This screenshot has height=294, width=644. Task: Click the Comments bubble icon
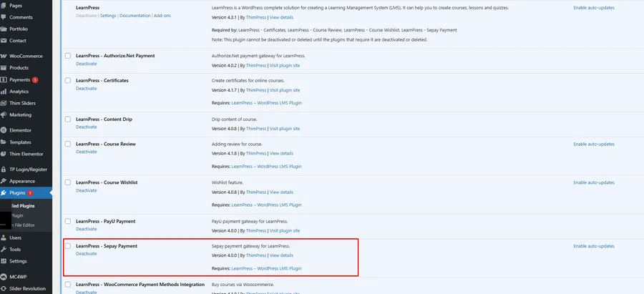[x=4, y=17]
